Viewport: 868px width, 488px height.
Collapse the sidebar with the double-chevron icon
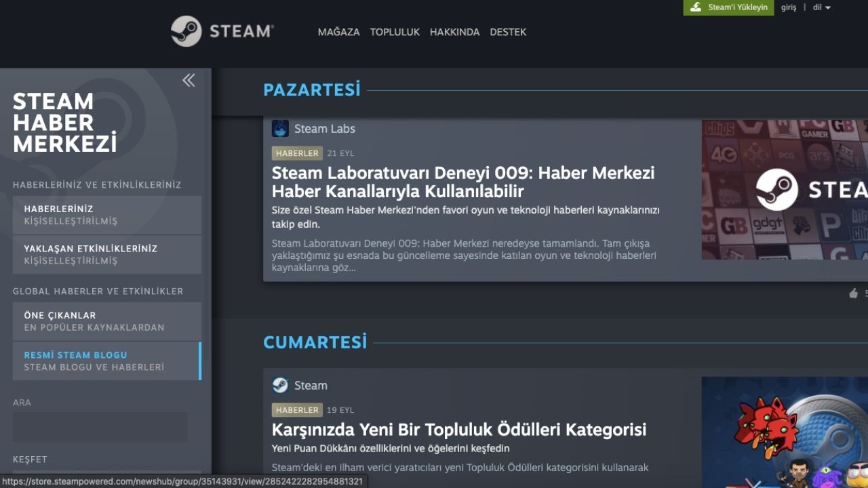coord(189,80)
